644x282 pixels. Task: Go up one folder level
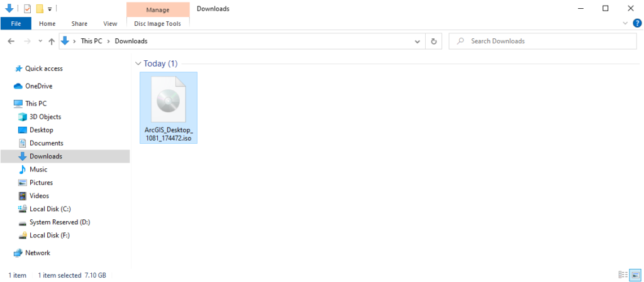coord(52,41)
